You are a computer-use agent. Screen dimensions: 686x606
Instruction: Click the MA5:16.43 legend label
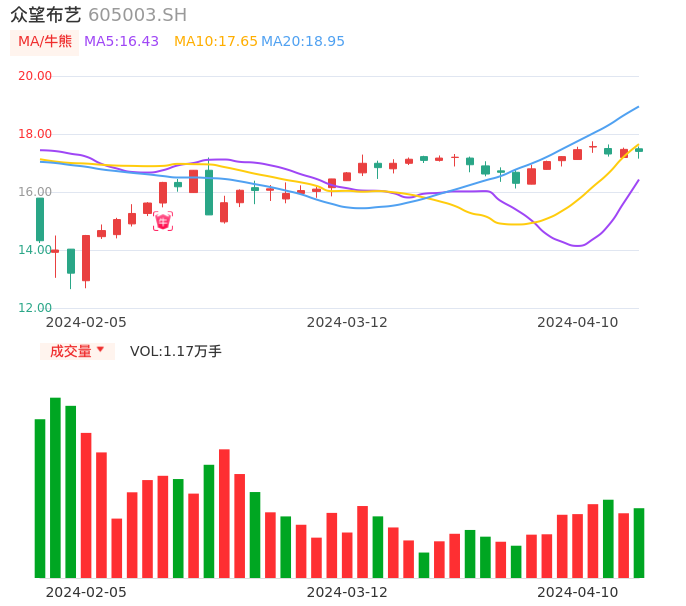(121, 42)
